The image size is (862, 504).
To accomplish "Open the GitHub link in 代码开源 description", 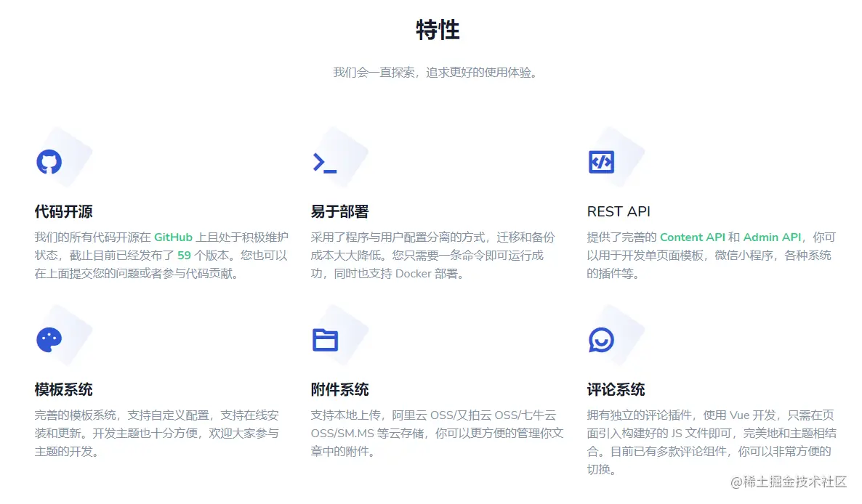I will tap(173, 237).
